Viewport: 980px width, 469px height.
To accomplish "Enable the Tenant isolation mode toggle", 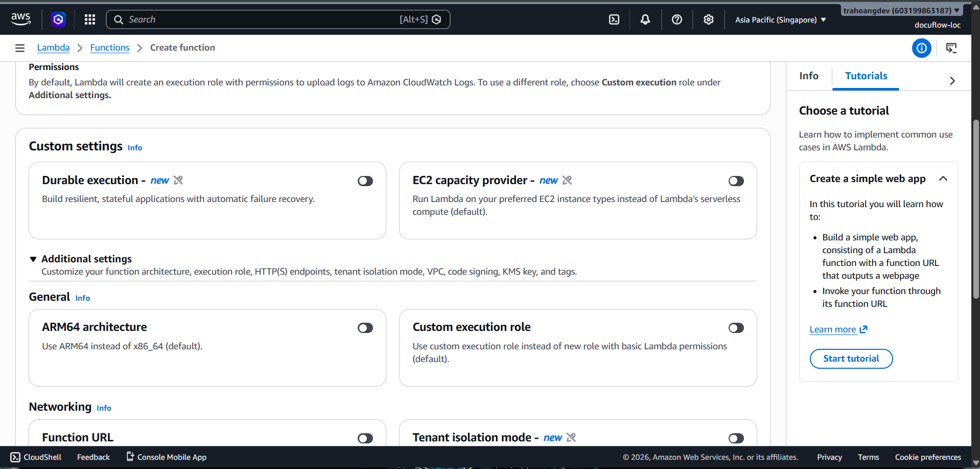I will (x=736, y=438).
